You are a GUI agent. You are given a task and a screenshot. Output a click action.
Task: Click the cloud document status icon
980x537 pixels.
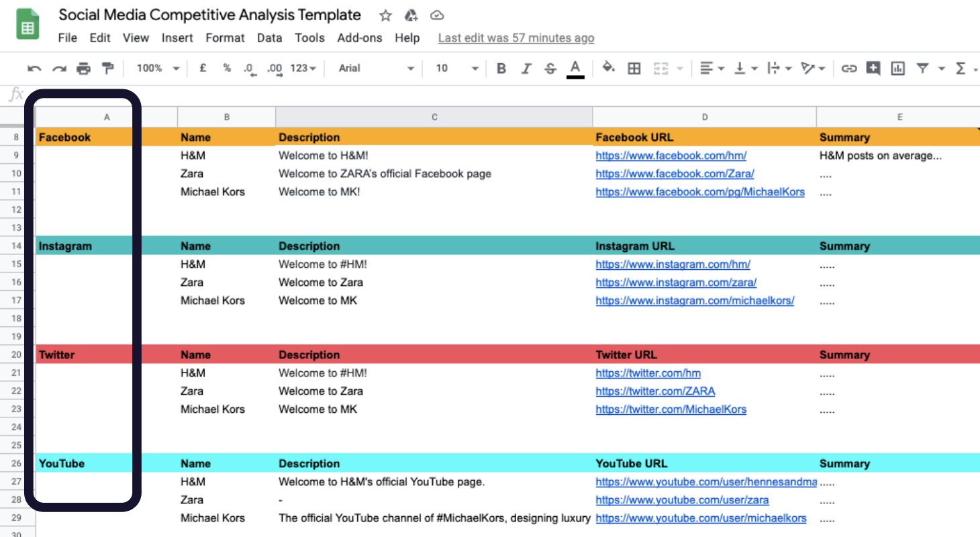coord(437,15)
